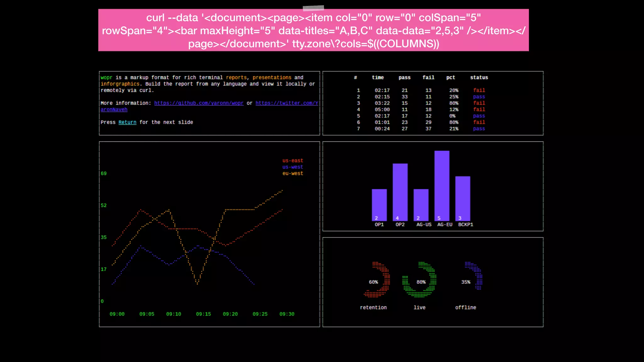Click the 'pass' status in row 2
The height and width of the screenshot is (362, 644).
point(479,97)
